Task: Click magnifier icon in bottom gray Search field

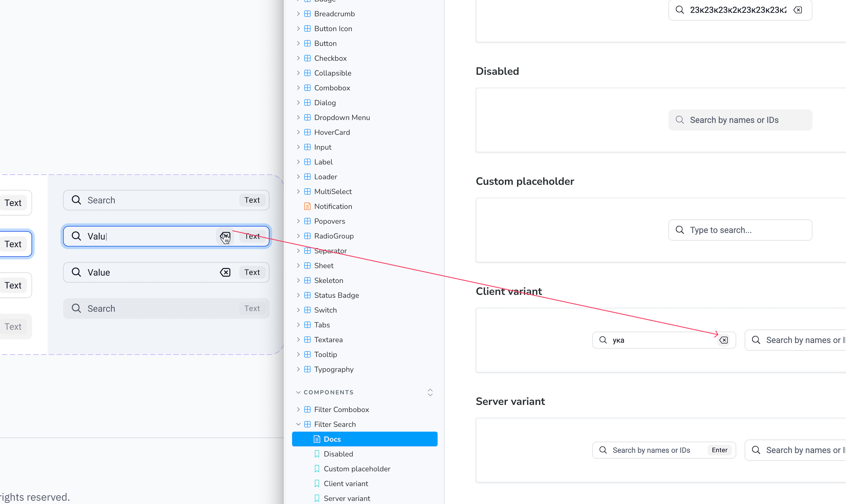Action: pyautogui.click(x=76, y=308)
